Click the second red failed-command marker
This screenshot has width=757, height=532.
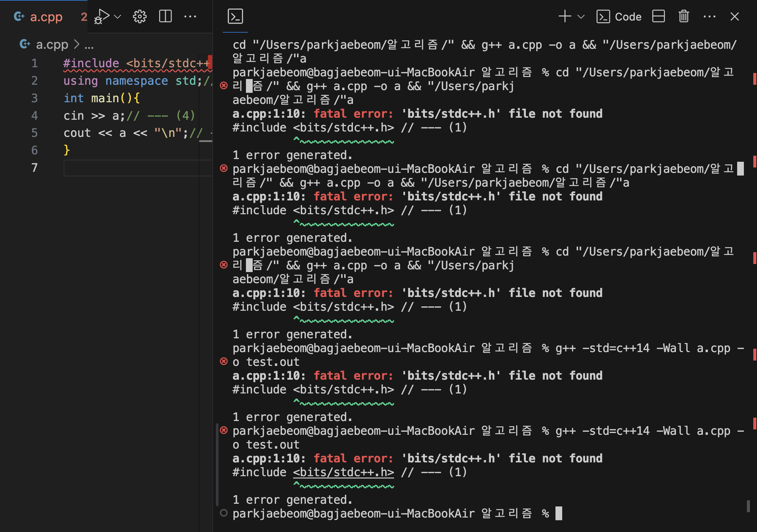click(224, 168)
